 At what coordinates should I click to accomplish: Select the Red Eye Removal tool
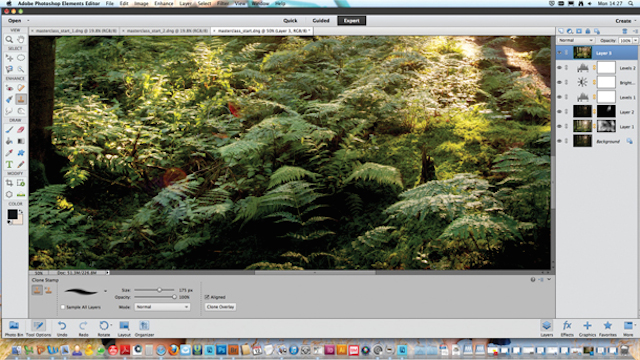pos(9,88)
